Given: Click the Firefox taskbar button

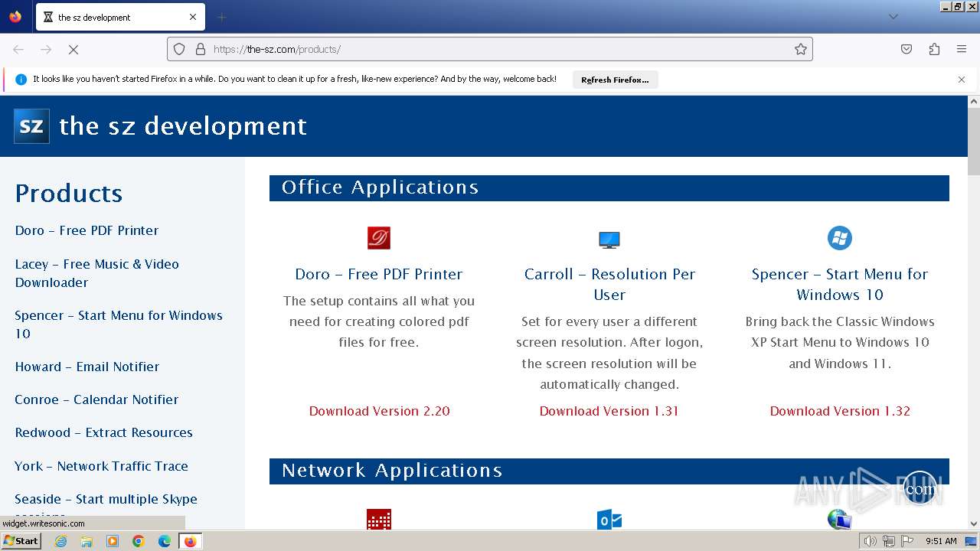Looking at the screenshot, I should 190,541.
